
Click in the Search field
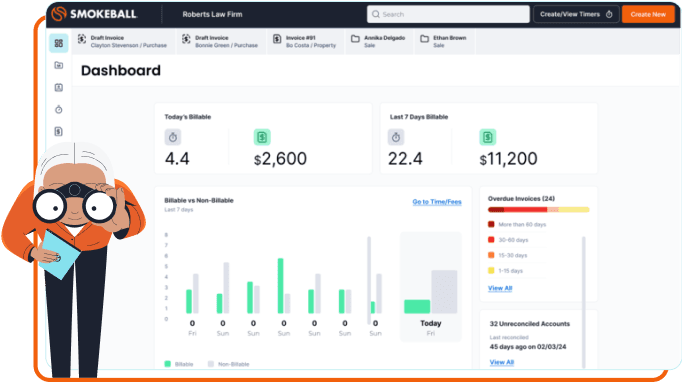click(x=448, y=14)
